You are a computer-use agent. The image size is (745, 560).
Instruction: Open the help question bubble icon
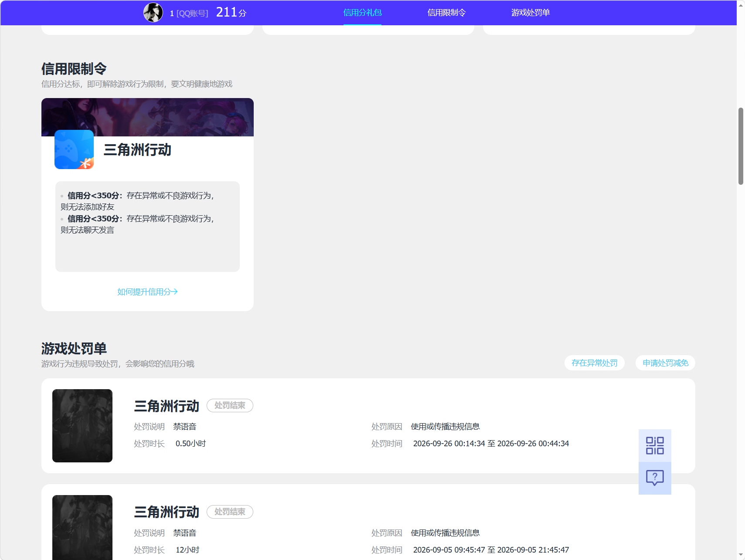click(655, 478)
